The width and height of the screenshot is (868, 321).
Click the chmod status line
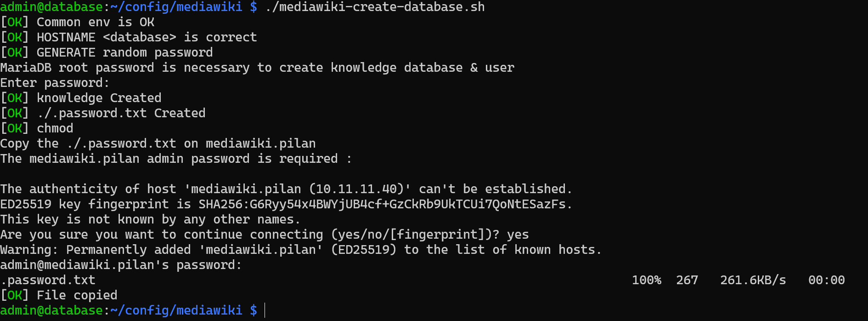click(55, 128)
